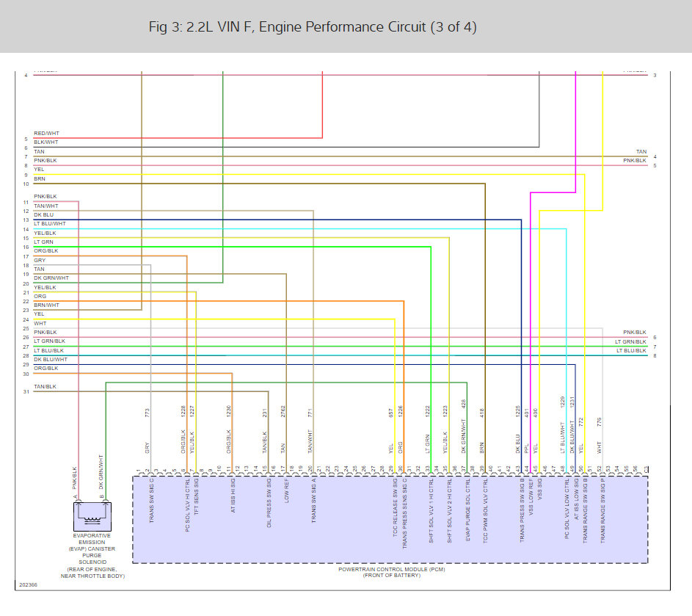Click the vertical DK GRN/WHT label above solenoid terminal B
This screenshot has height=616, width=692.
tap(101, 471)
